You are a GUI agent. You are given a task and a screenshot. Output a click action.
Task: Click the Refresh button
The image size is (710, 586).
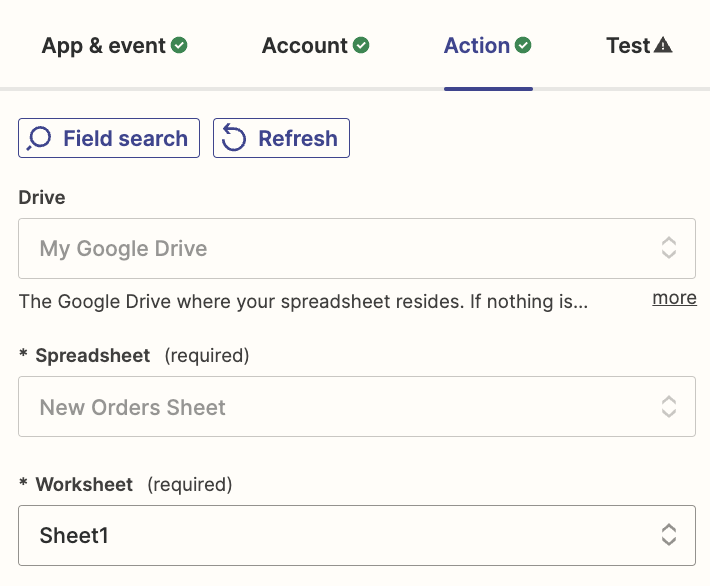coord(281,138)
